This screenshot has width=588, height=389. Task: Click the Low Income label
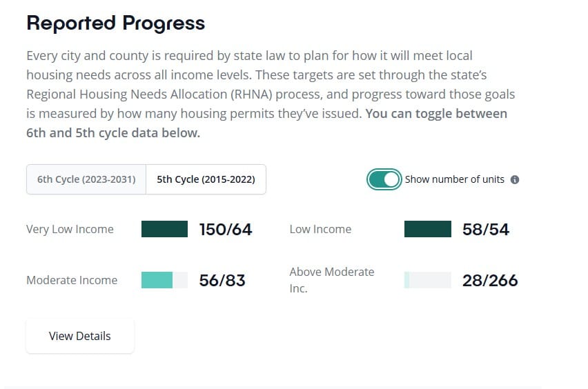321,229
